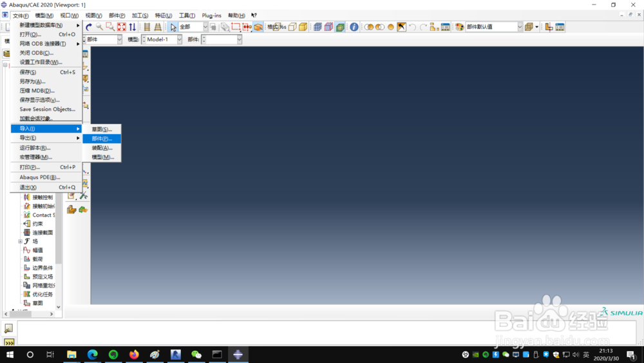Turn perspective off with parallel-lines icon
The width and height of the screenshot is (644, 363).
(147, 27)
